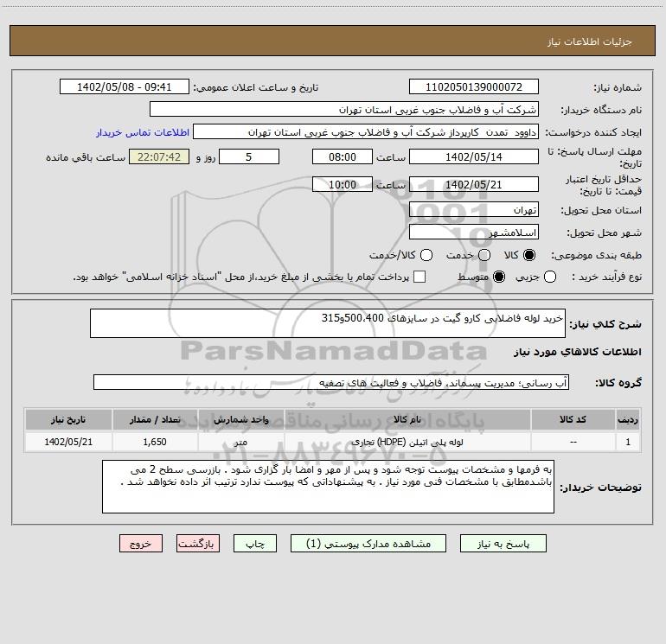Click the buyer notes text area
This screenshot has width=666, height=644.
328,487
